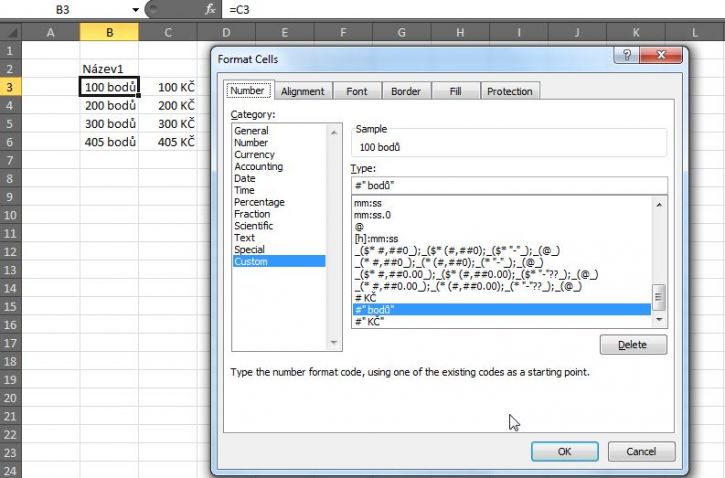Switch to the Alignment tab
The height and width of the screenshot is (478, 725).
click(x=302, y=91)
